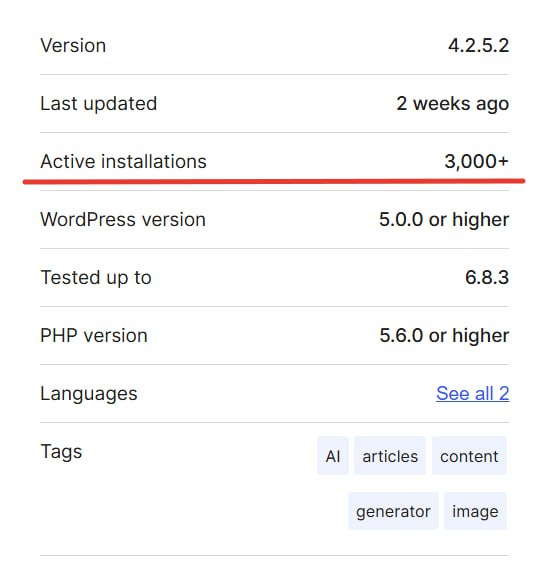Screen dimensions: 555x568
Task: Click the "2 weeks ago" value
Action: tap(453, 104)
